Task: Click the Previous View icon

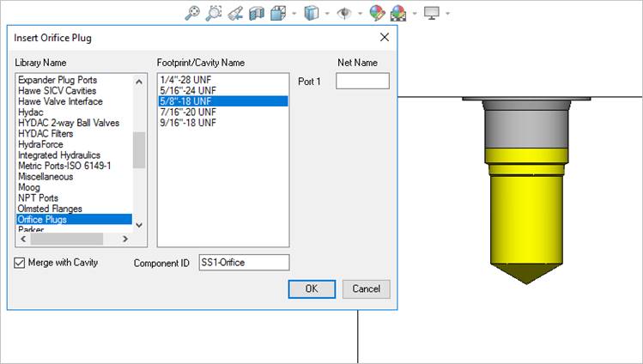Action: 235,14
